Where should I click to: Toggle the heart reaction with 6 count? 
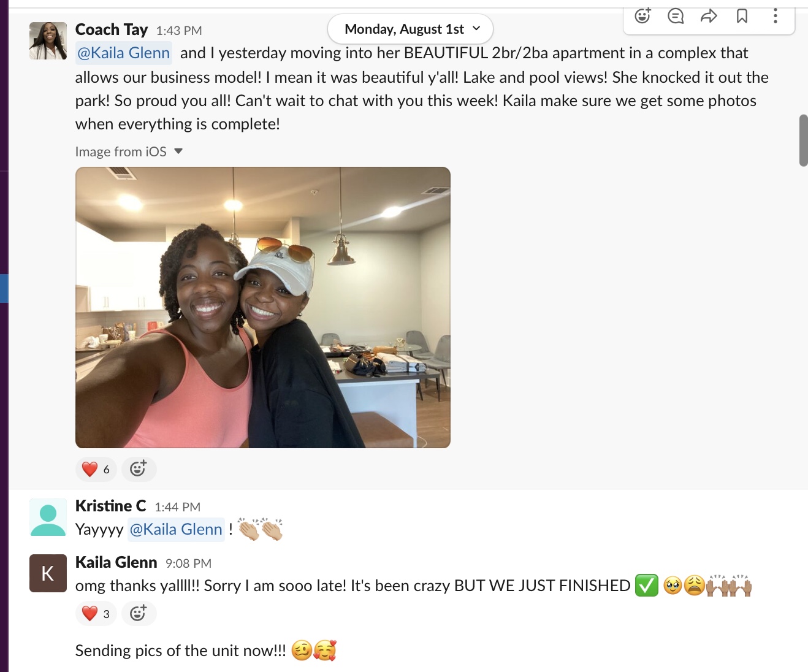point(96,469)
